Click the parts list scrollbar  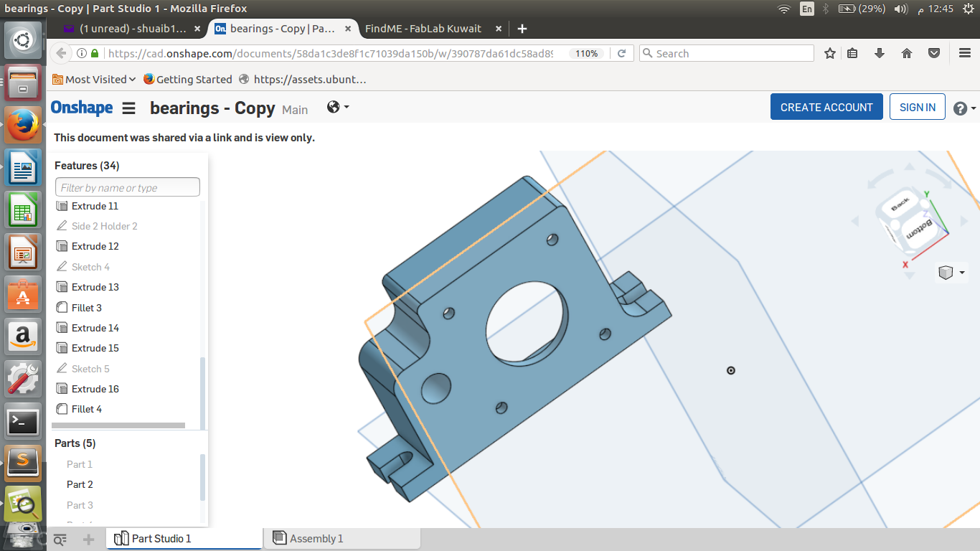(203, 477)
